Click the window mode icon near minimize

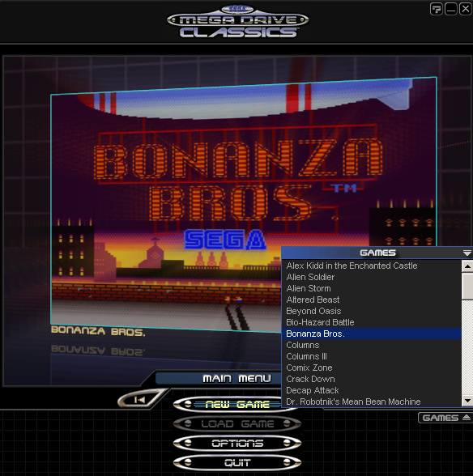point(437,9)
